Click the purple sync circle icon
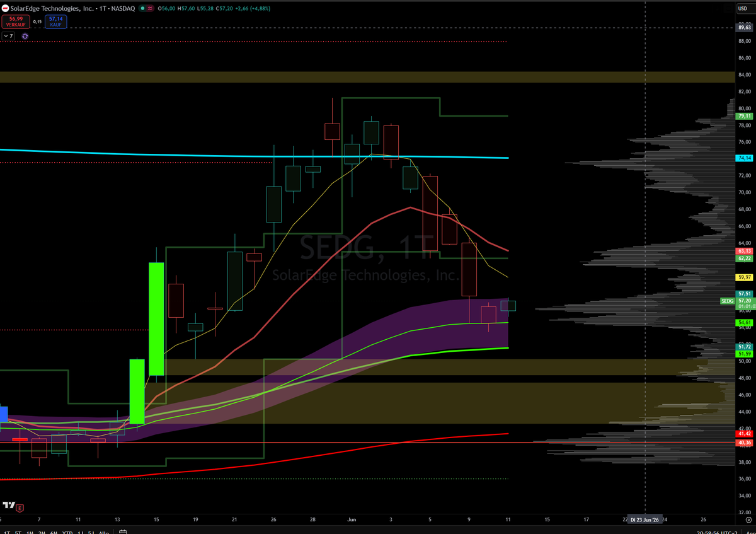Image resolution: width=756 pixels, height=534 pixels. click(x=25, y=36)
